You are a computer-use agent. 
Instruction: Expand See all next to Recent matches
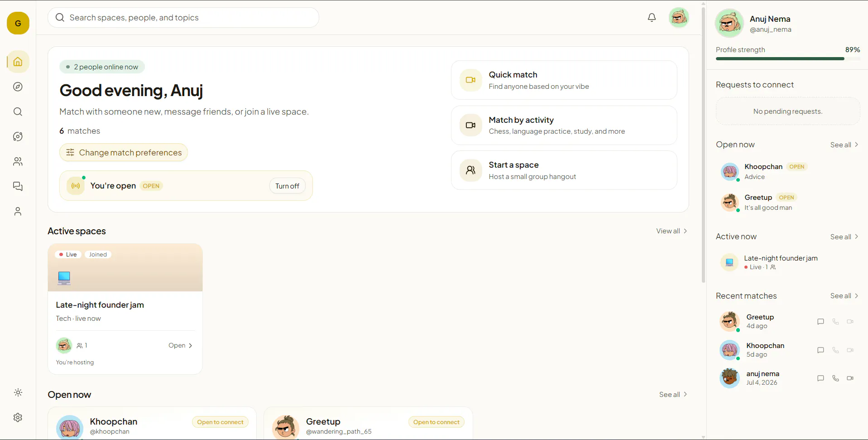click(x=844, y=296)
